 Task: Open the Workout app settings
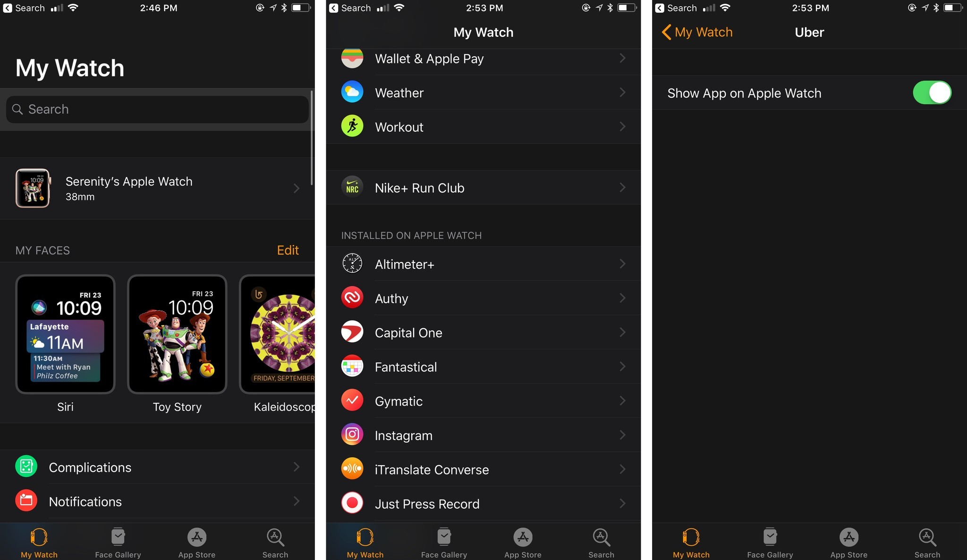pos(482,126)
